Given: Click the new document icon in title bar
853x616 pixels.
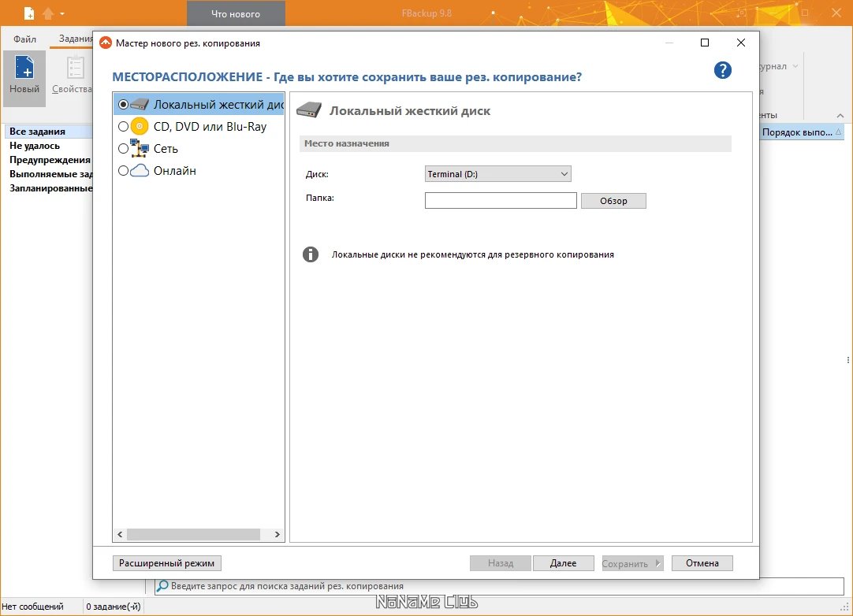Looking at the screenshot, I should pos(29,13).
